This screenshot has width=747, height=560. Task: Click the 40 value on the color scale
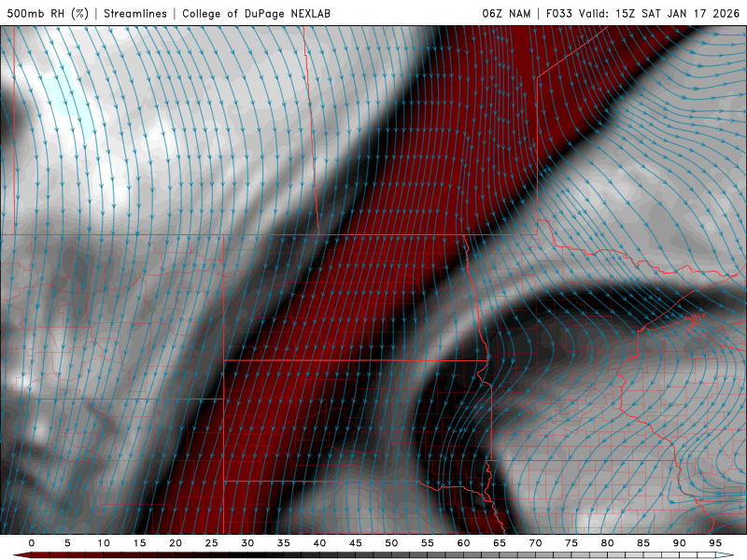point(319,543)
